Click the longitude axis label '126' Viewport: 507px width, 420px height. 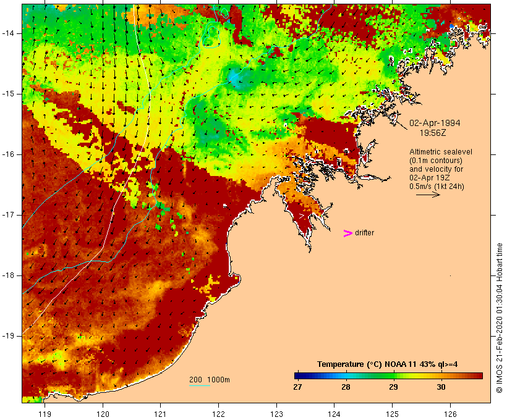(x=450, y=414)
